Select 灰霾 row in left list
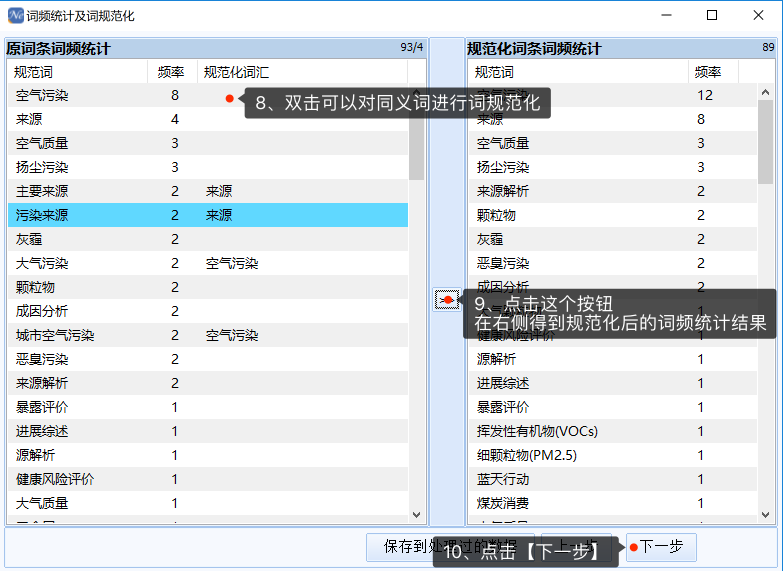 208,239
